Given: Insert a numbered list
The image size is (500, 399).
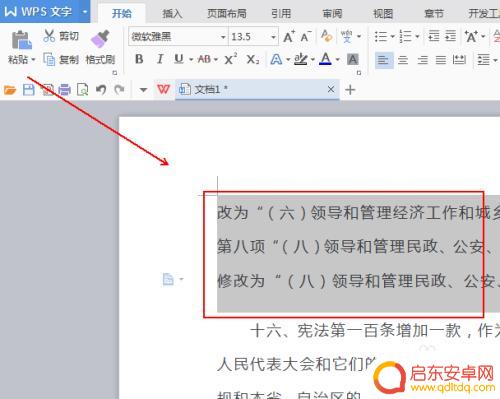Looking at the screenshot, I should pyautogui.click(x=405, y=36).
